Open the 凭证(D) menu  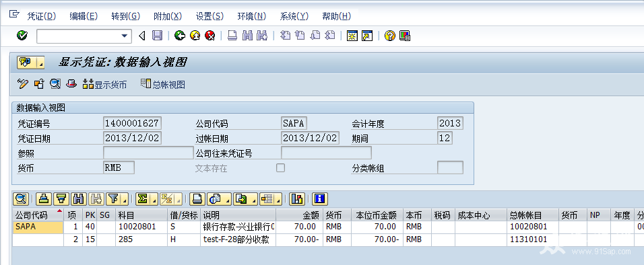click(x=42, y=16)
